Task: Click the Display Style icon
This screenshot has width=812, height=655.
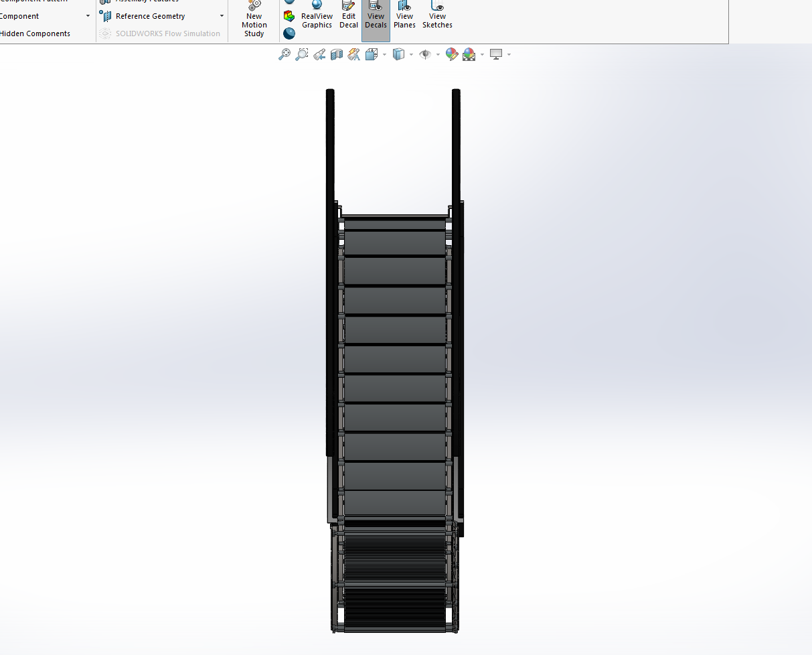Action: [398, 55]
